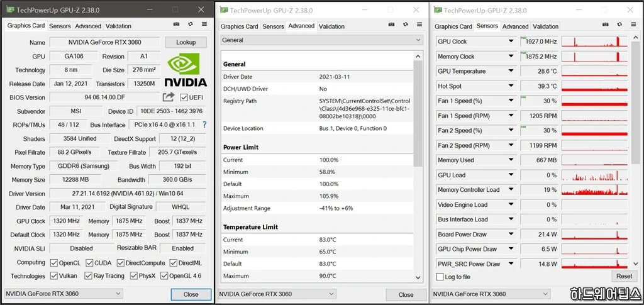Switch to Advanced tab in Graphics Card window
The width and height of the screenshot is (644, 305).
88,26
